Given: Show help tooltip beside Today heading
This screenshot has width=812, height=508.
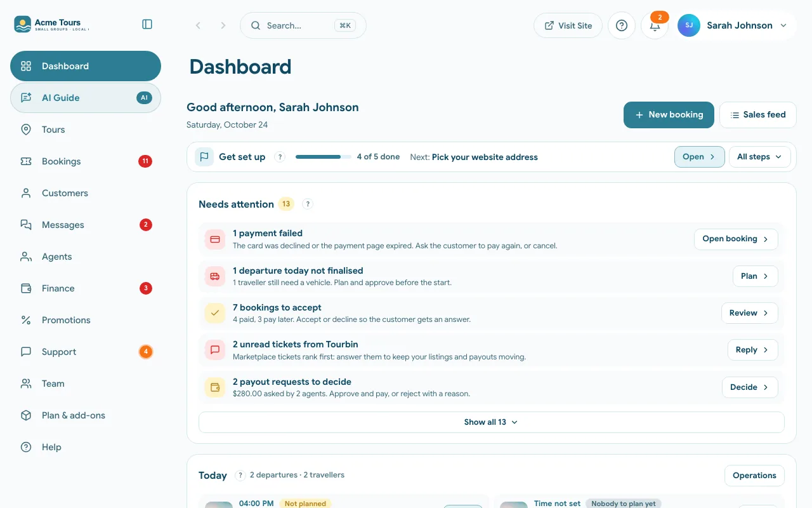Looking at the screenshot, I should click(240, 475).
